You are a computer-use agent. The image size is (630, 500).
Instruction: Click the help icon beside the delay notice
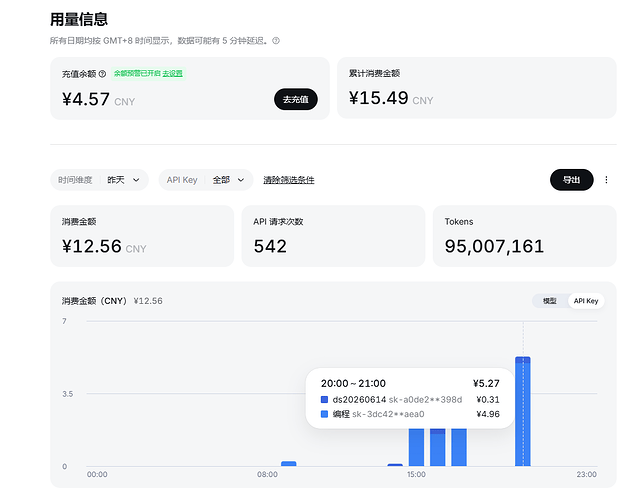pyautogui.click(x=276, y=41)
